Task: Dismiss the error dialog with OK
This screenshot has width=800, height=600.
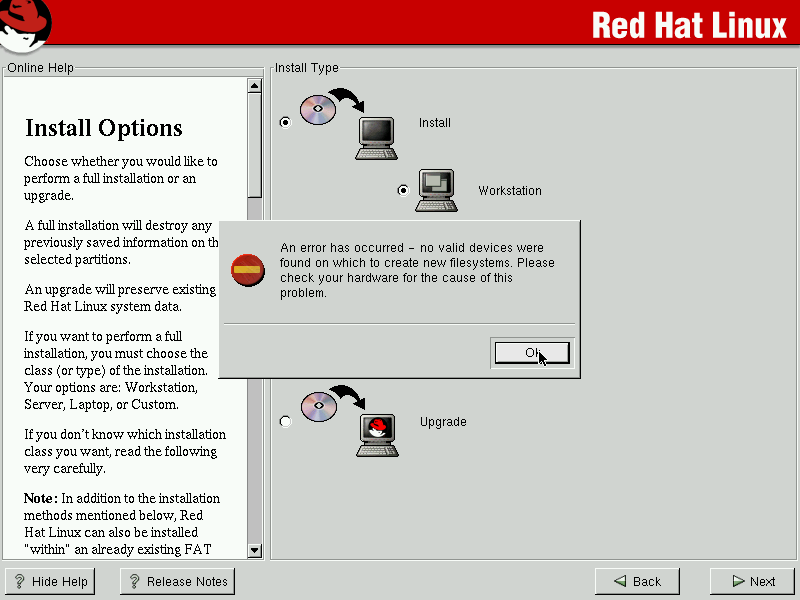Action: (532, 353)
